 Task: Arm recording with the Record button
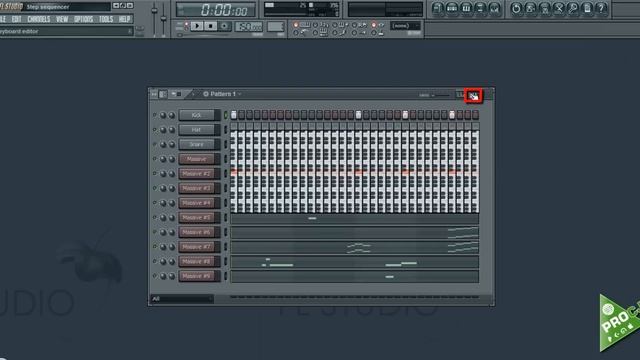224,26
